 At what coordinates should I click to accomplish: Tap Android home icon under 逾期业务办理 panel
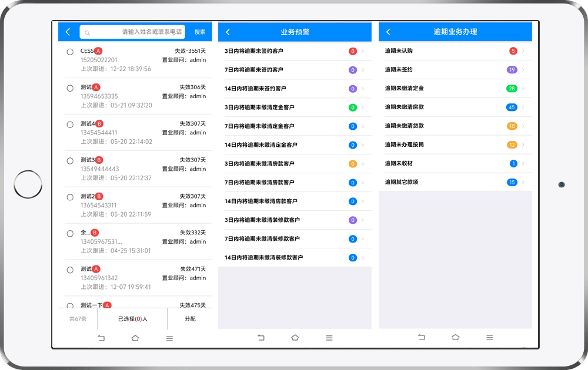pyautogui.click(x=456, y=338)
